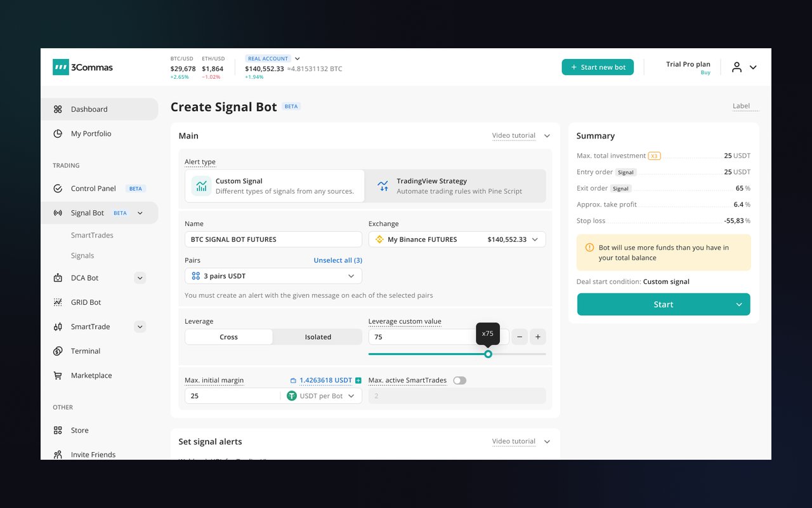812x508 pixels.
Task: Open the USDT per Bot currency dropdown
Action: [321, 396]
